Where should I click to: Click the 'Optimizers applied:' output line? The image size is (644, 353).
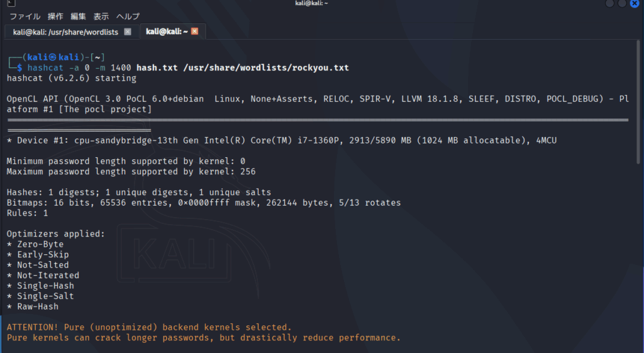[x=56, y=234]
